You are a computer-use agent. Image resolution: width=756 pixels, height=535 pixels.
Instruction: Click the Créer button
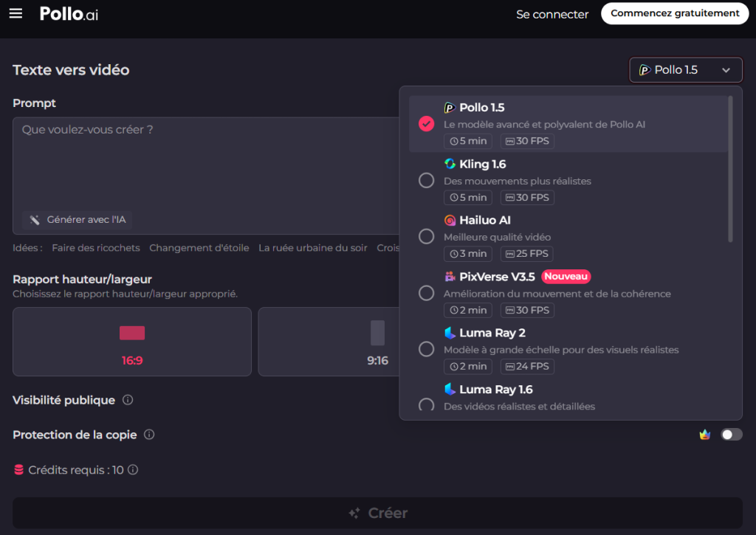377,514
